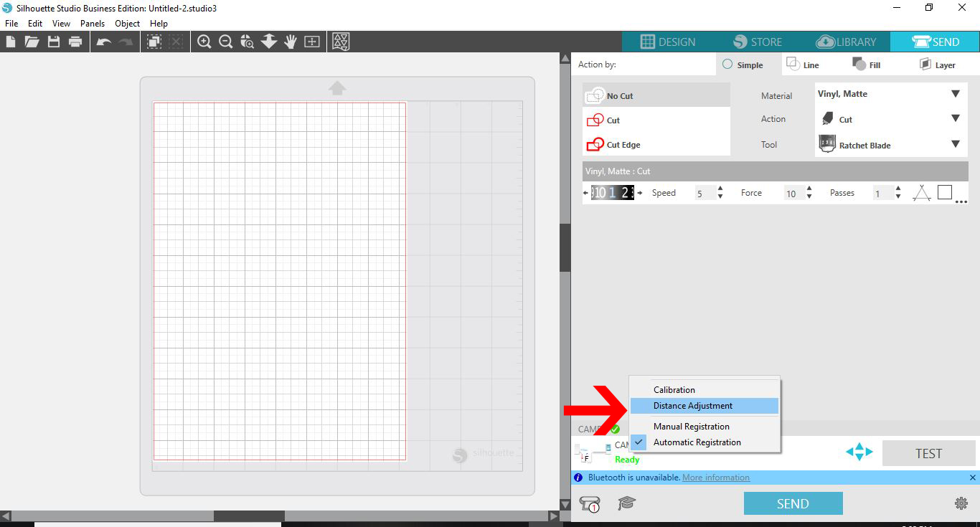Open the More information link
Screen dimensions: 980x527
click(x=716, y=478)
